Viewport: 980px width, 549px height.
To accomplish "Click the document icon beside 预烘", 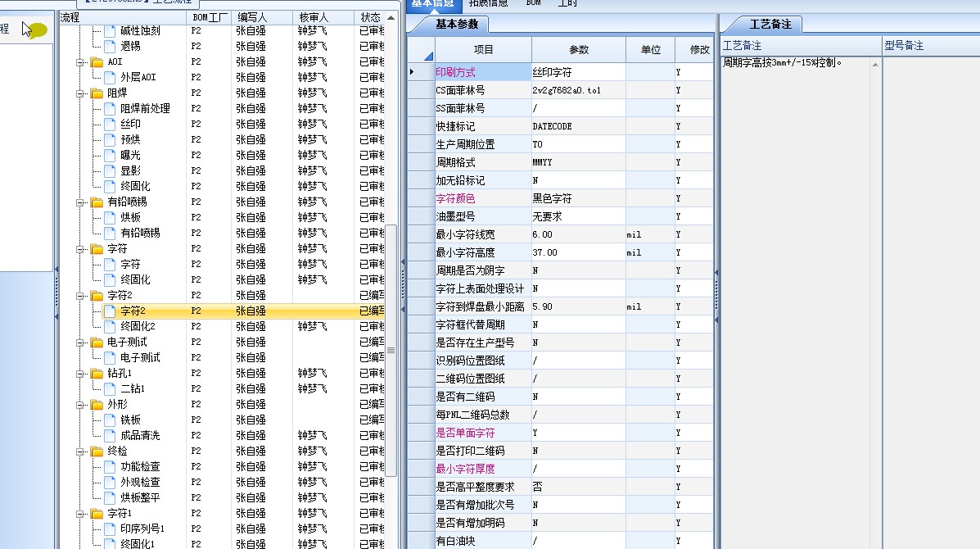I will coord(110,139).
